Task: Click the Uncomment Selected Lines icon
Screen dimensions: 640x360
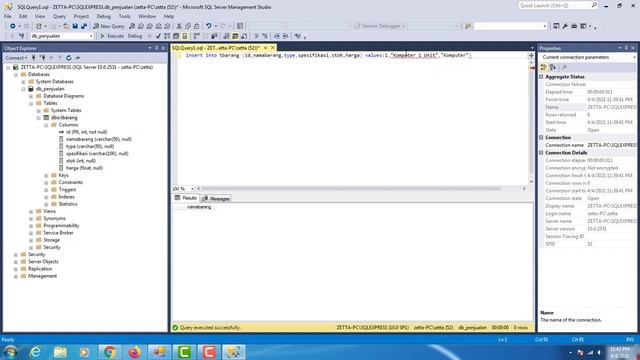Action: coord(265,36)
